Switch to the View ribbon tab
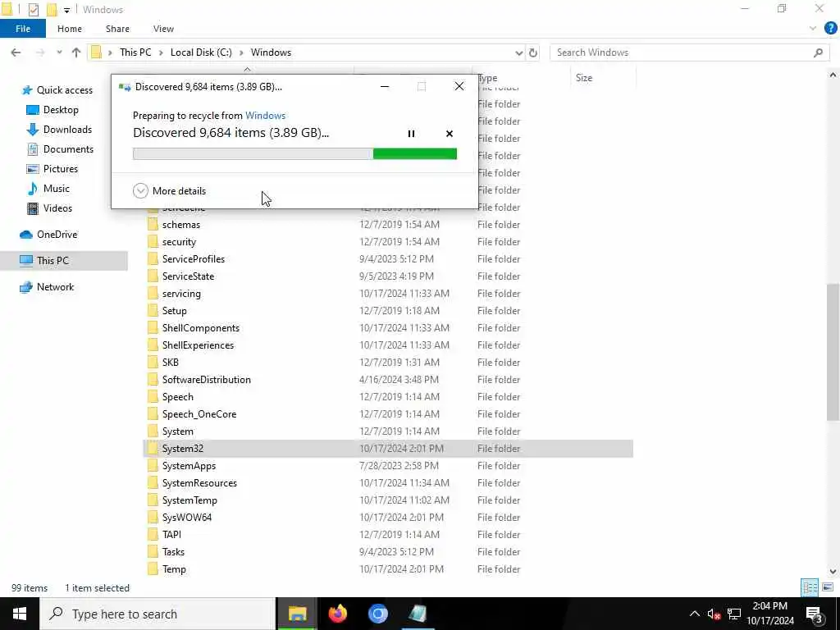 (163, 29)
